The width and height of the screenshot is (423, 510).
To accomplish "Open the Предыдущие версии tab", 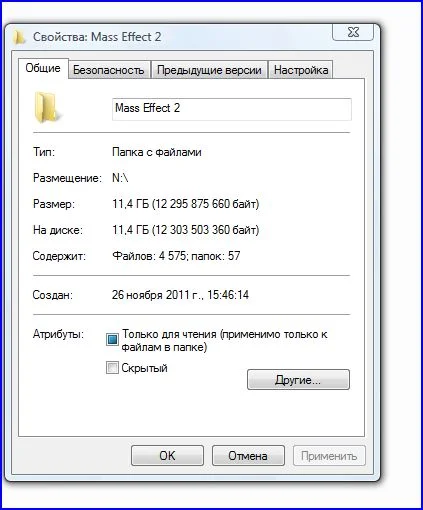I will (209, 70).
